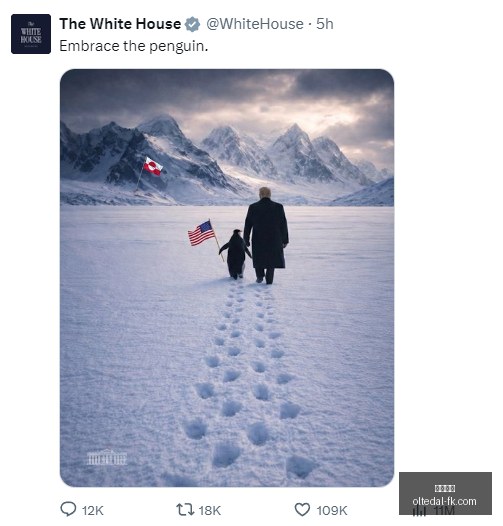The image size is (503, 526).
Task: Click the American flag held by penguin
Action: click(x=201, y=233)
